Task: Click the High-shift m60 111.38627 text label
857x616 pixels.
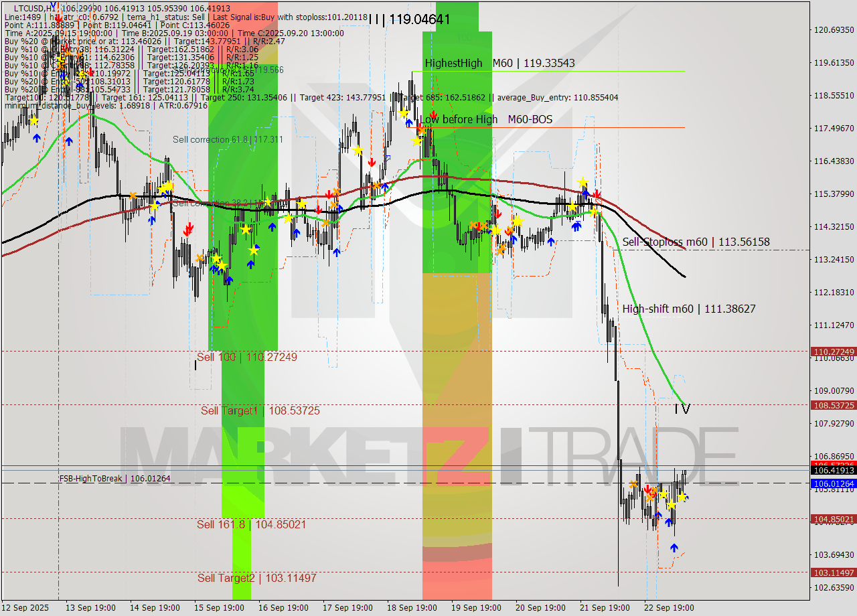Action: click(690, 309)
